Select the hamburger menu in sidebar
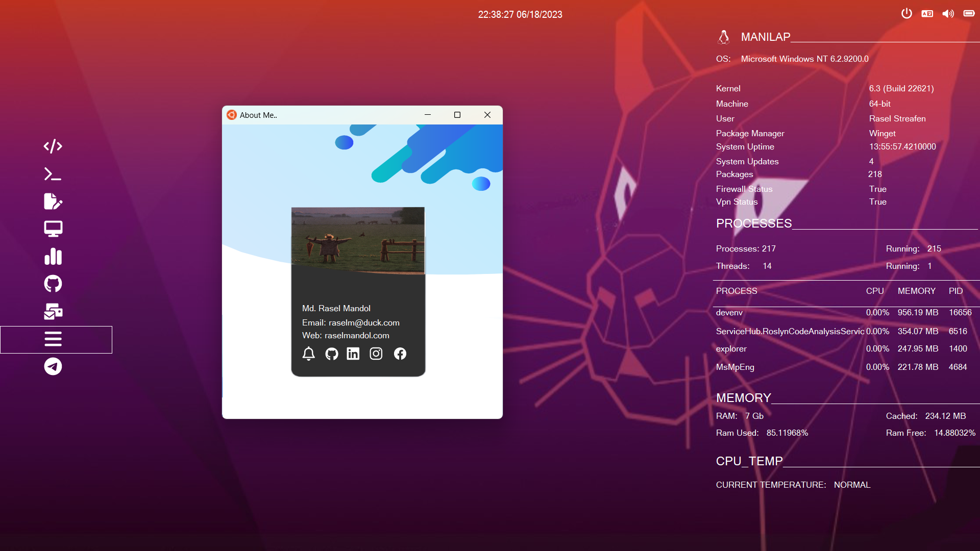 coord(53,339)
